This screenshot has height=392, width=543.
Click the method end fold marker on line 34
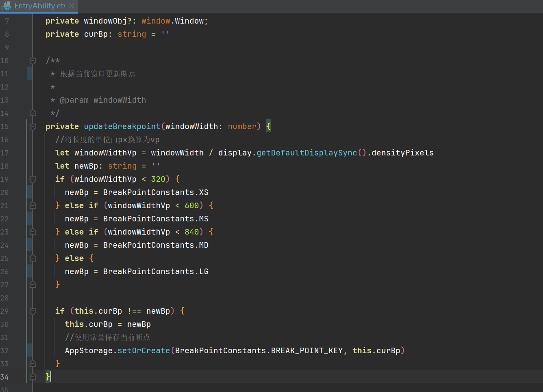click(x=33, y=377)
